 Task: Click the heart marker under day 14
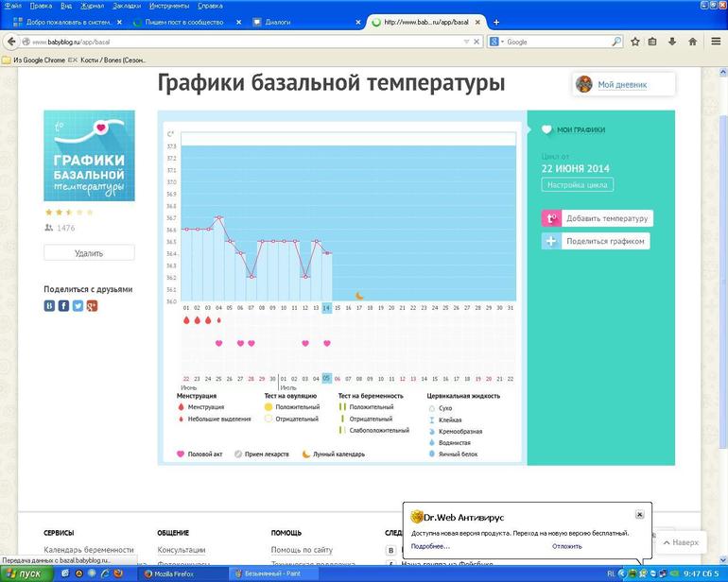coord(327,344)
